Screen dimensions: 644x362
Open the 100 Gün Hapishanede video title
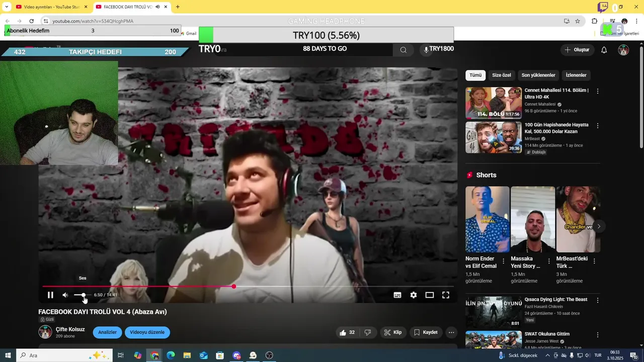[x=556, y=128]
